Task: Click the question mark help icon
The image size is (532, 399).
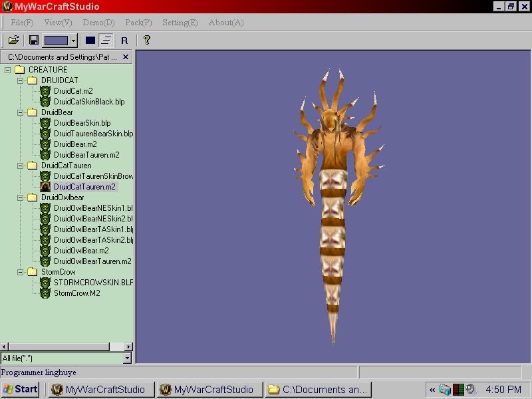Action: pos(147,40)
